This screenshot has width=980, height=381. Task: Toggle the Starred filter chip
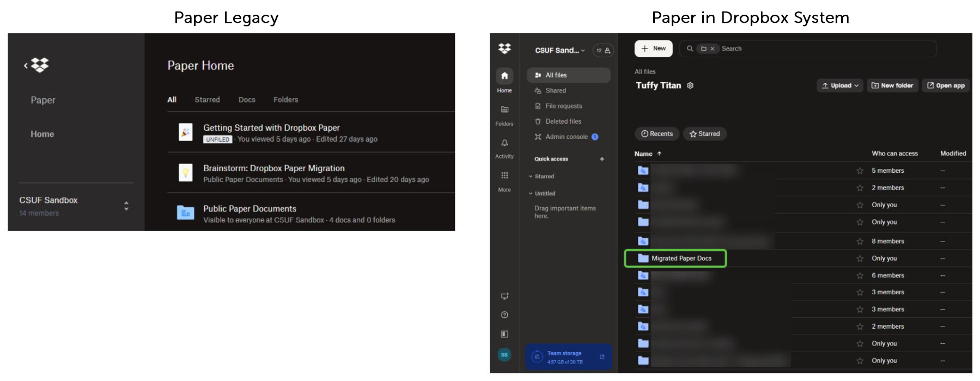(704, 134)
